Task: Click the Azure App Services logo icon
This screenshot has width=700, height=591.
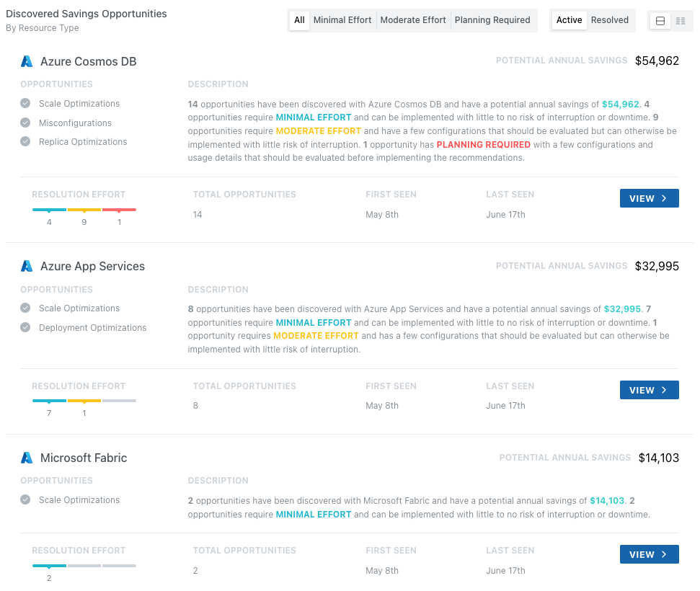Action: click(x=27, y=267)
